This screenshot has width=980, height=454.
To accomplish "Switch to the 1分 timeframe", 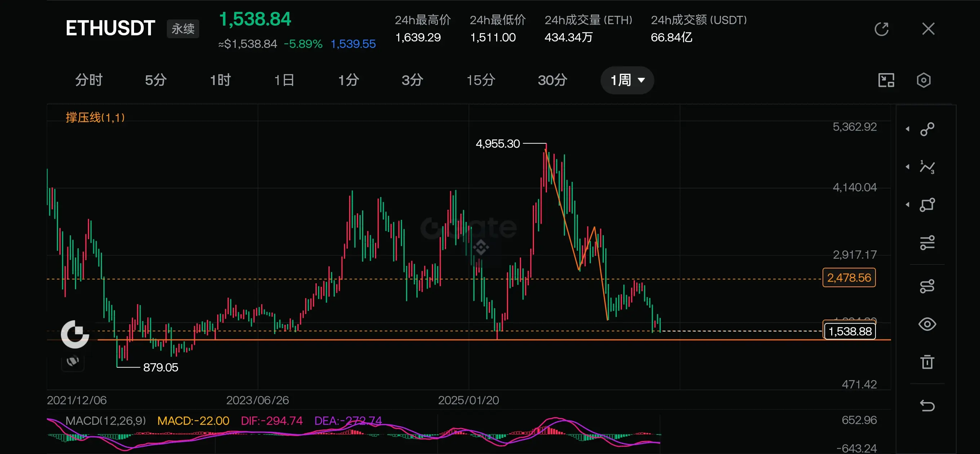I will (x=348, y=80).
